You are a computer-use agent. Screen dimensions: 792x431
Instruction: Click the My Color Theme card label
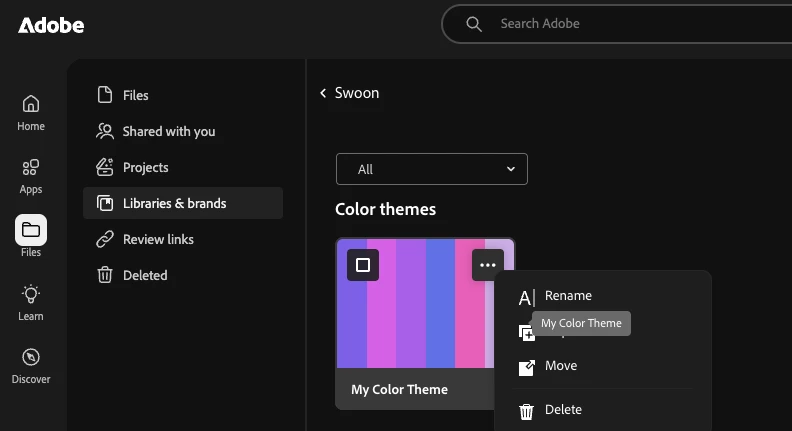tap(399, 390)
